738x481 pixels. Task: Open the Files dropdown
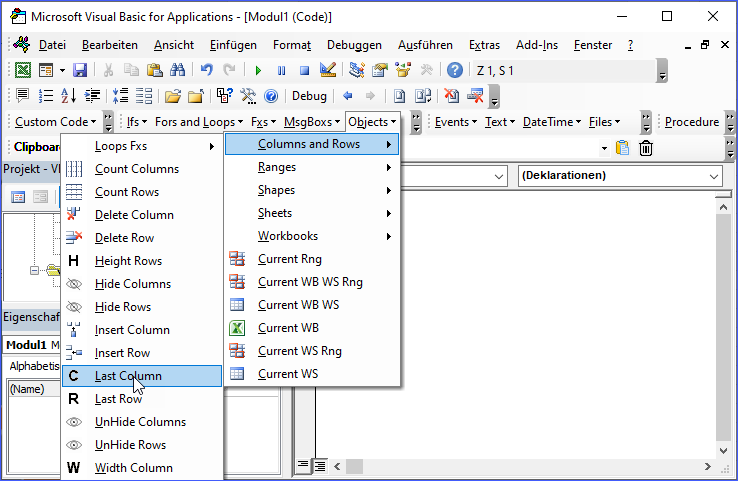click(604, 122)
